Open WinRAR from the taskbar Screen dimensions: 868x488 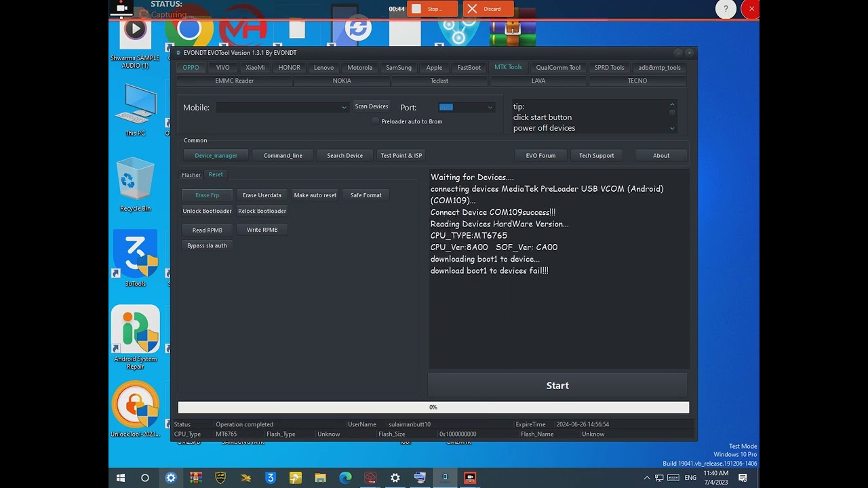195,478
